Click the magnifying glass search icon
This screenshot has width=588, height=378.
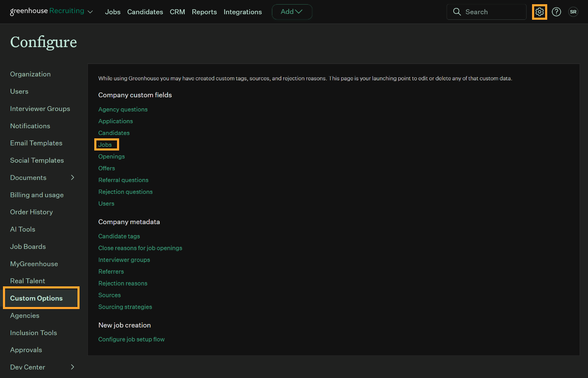pyautogui.click(x=457, y=12)
